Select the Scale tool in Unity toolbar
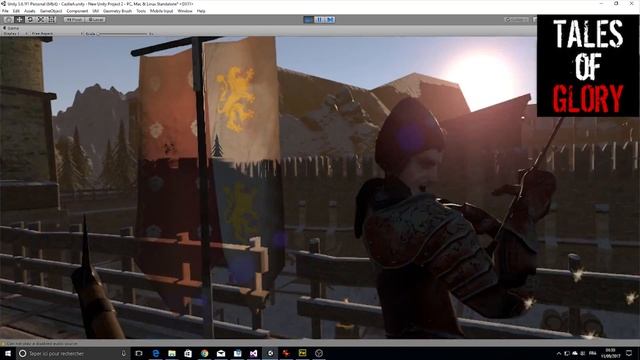640x360 pixels. pyautogui.click(x=41, y=20)
